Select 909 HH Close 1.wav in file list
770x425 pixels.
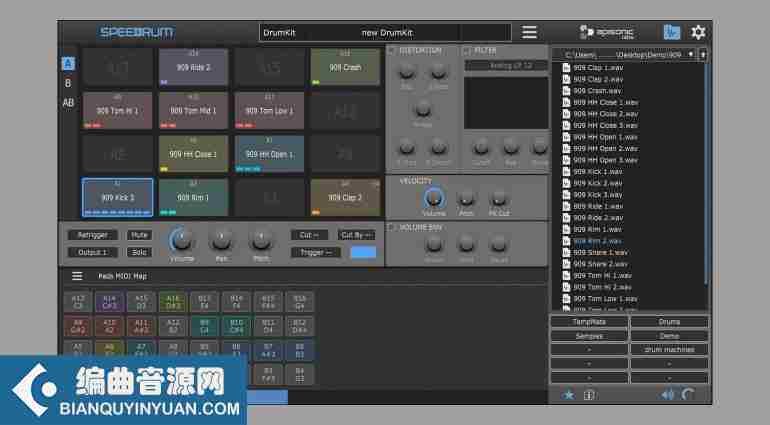point(605,102)
